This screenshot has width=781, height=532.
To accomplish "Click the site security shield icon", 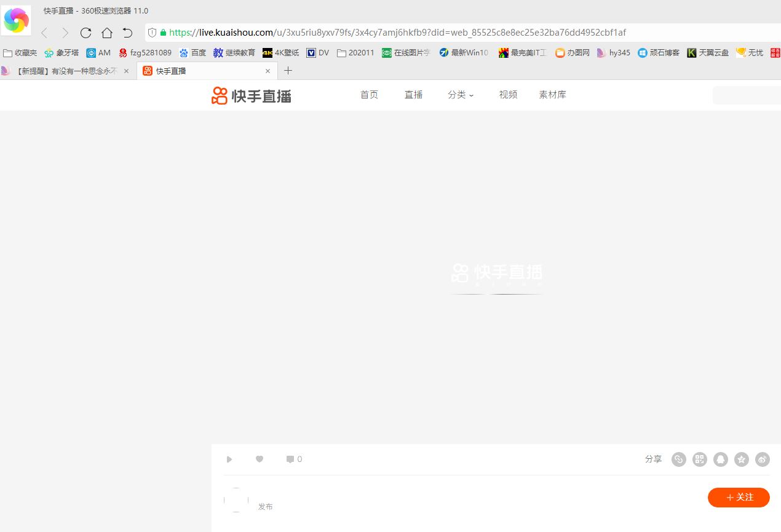I will [151, 33].
